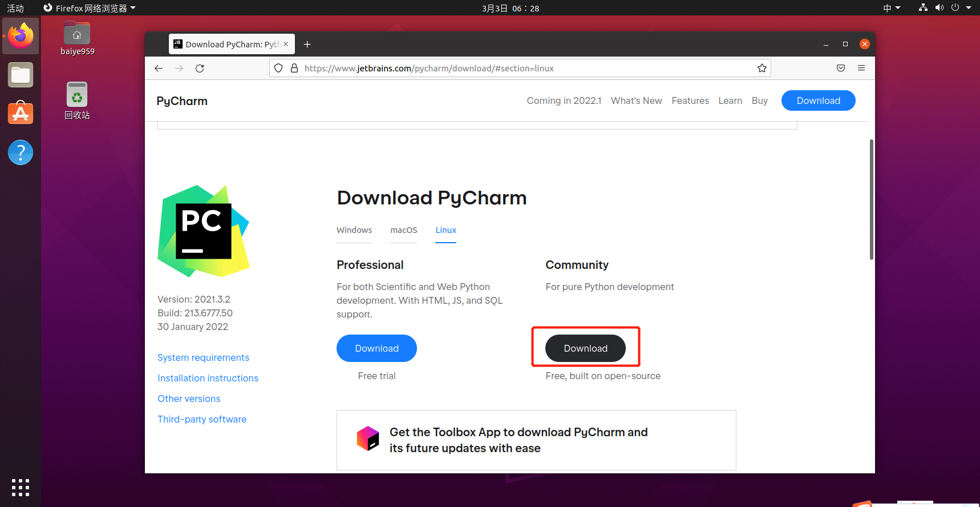Viewport: 980px width, 507px height.
Task: Click the Version: 2021.3.2 text
Action: pyautogui.click(x=194, y=299)
